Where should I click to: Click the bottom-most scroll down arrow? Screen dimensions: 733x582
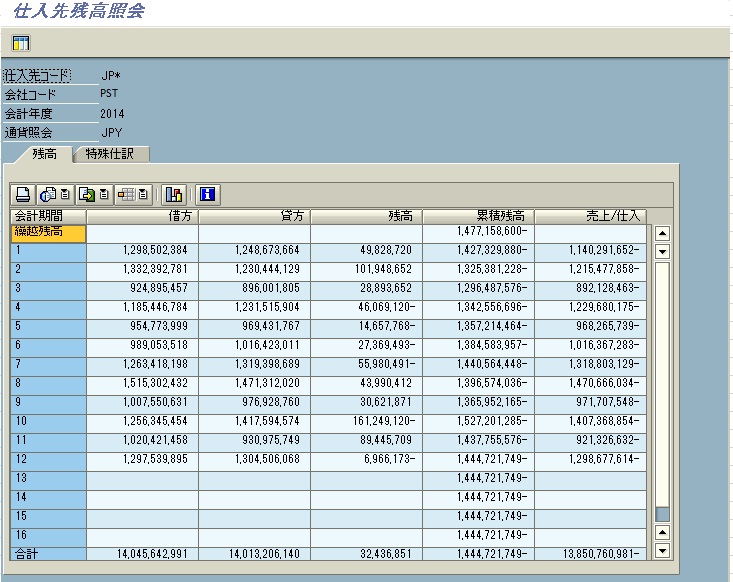click(662, 551)
